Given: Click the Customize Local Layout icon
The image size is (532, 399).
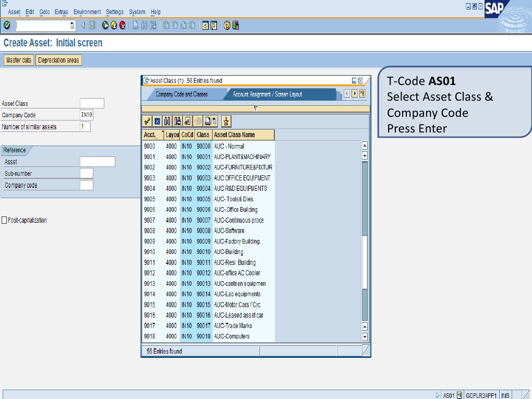Looking at the screenshot, I should [x=236, y=25].
